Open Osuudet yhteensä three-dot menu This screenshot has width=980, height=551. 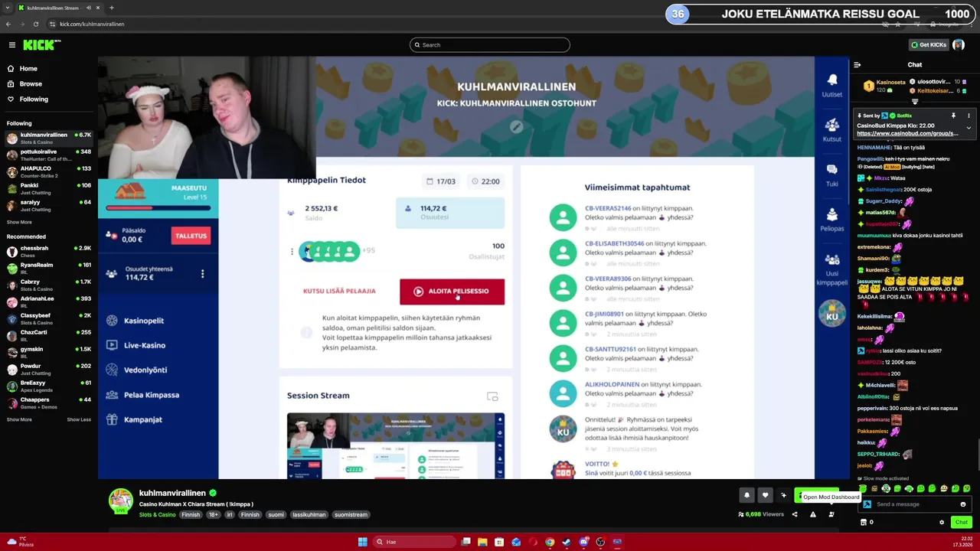click(202, 273)
